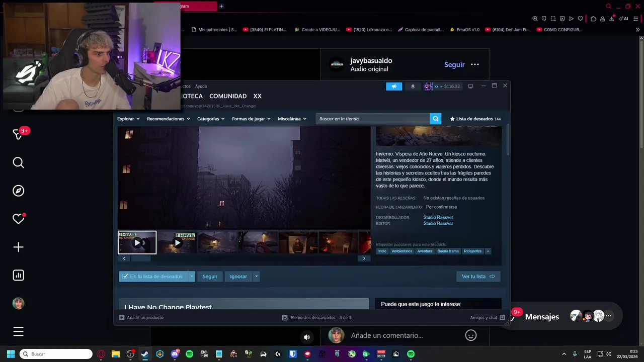Image resolution: width=644 pixels, height=362 pixels.
Task: Open the Recomendaciones dropdown menu
Action: [169, 119]
